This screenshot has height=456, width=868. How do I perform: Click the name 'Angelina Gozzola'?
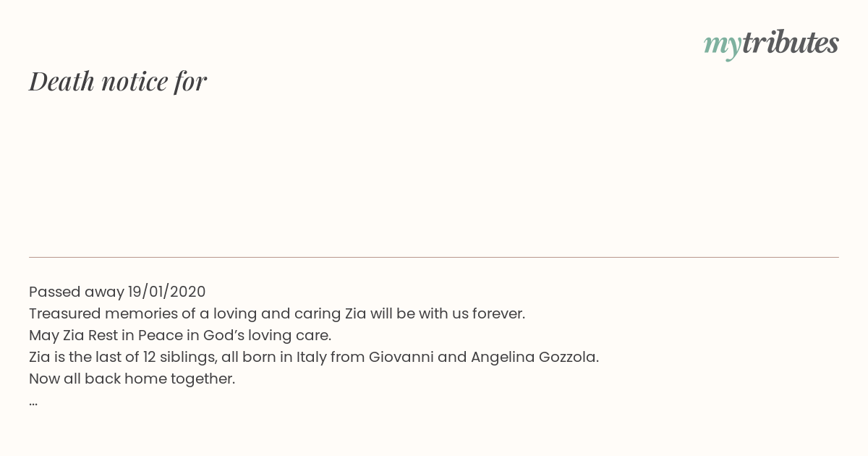coord(534,357)
